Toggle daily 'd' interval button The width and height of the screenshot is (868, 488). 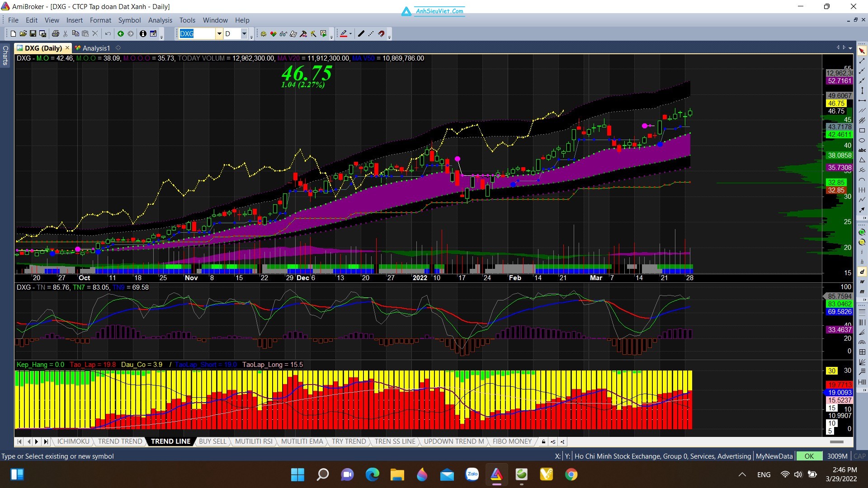click(862, 272)
